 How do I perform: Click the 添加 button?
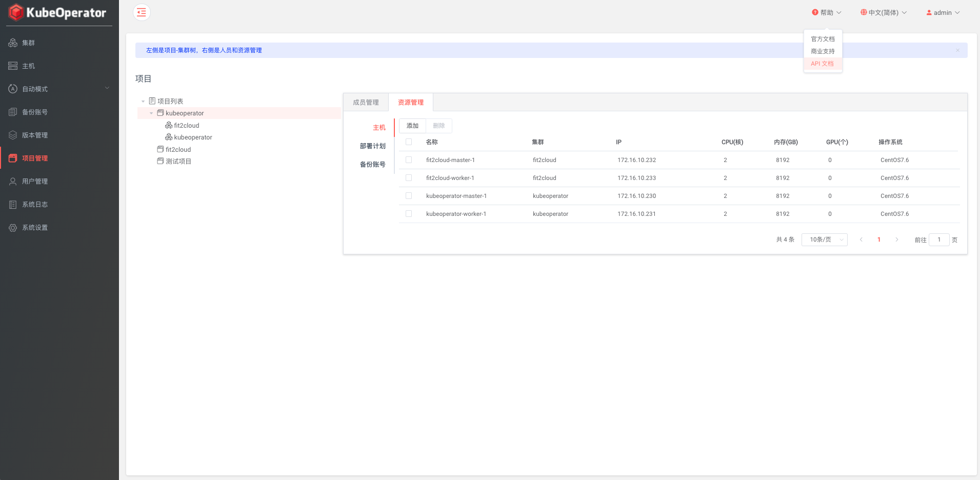412,126
